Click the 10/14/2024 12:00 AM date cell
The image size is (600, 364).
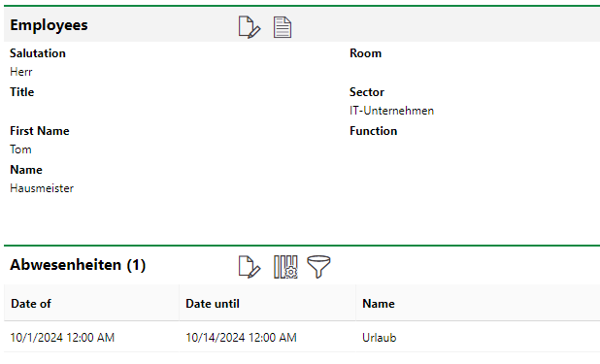point(241,338)
